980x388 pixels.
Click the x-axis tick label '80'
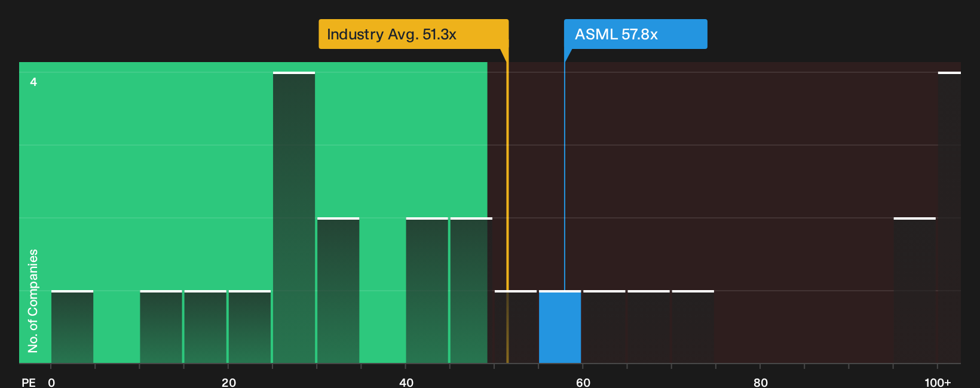click(x=761, y=382)
